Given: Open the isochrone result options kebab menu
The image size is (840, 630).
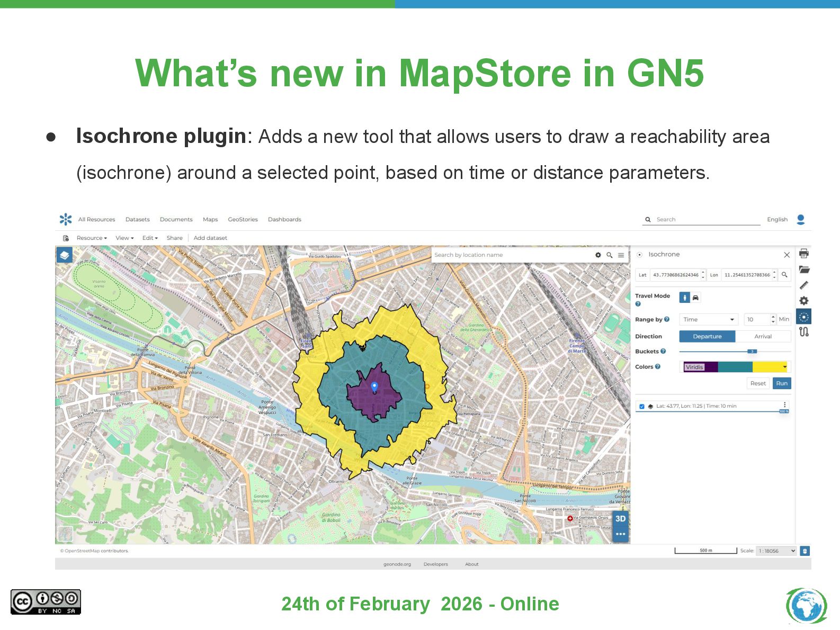Looking at the screenshot, I should pyautogui.click(x=785, y=405).
